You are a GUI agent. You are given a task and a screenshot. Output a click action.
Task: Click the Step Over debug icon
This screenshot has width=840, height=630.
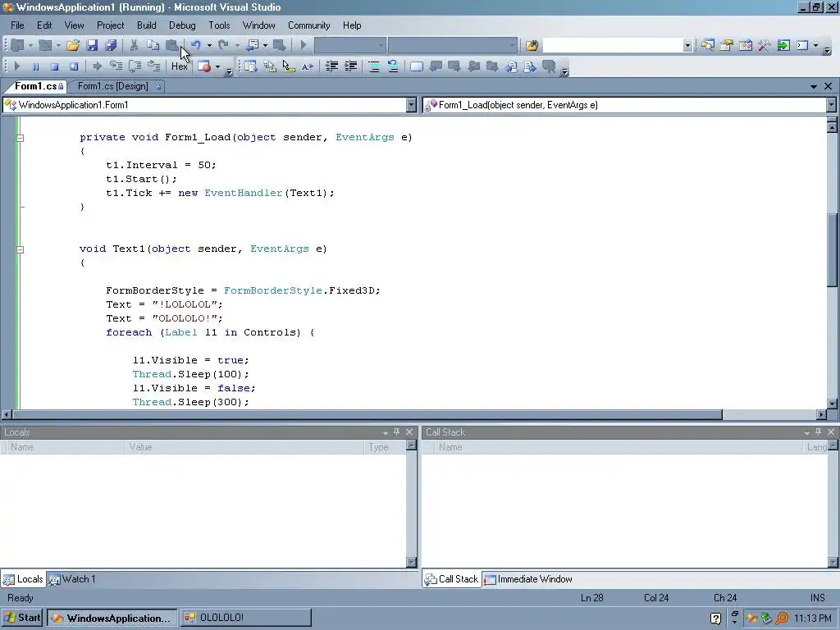coord(135,66)
